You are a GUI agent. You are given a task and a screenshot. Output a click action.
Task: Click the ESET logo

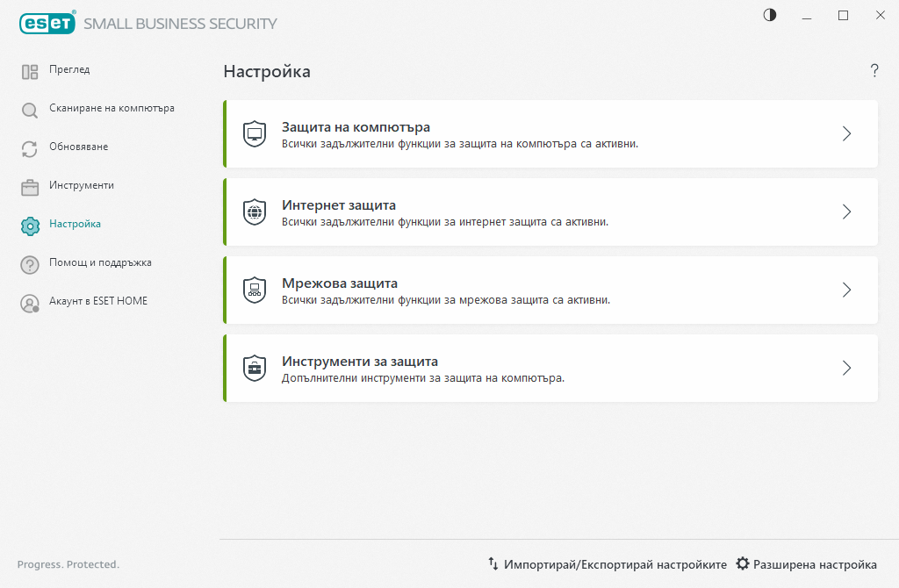(47, 23)
